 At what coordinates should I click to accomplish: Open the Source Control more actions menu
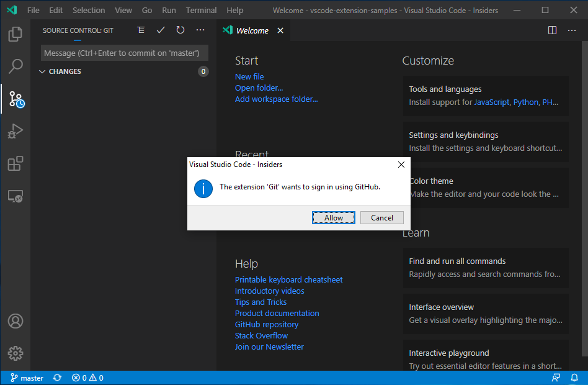[x=200, y=29]
